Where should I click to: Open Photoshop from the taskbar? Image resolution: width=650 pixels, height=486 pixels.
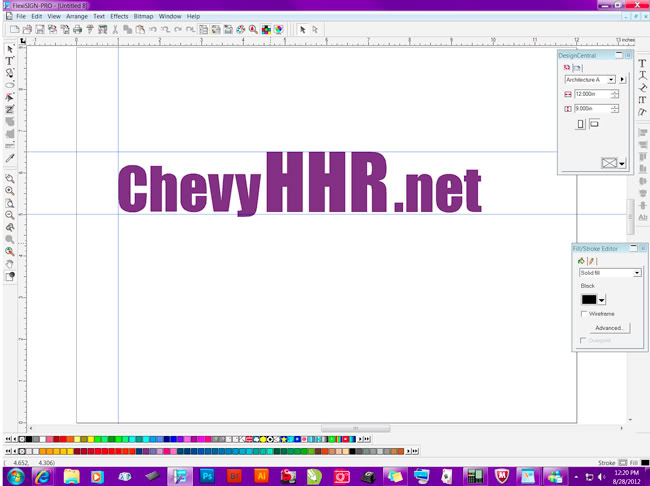(x=207, y=476)
